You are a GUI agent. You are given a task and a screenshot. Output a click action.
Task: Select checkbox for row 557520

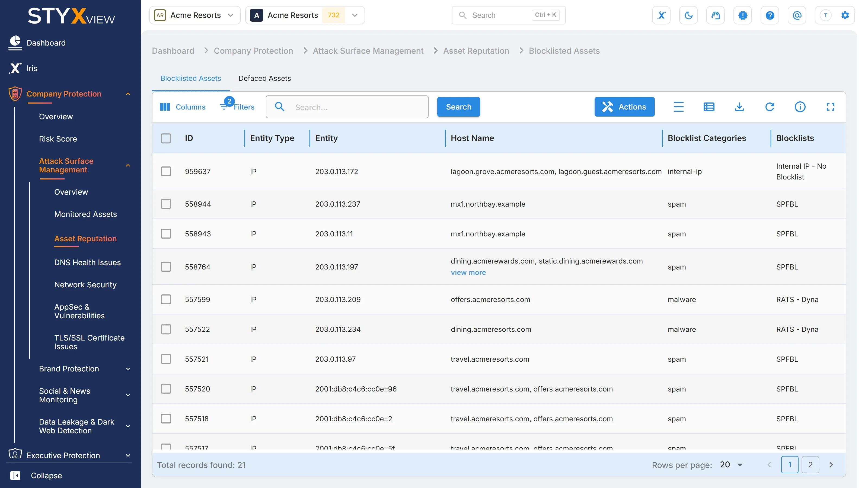coord(166,389)
